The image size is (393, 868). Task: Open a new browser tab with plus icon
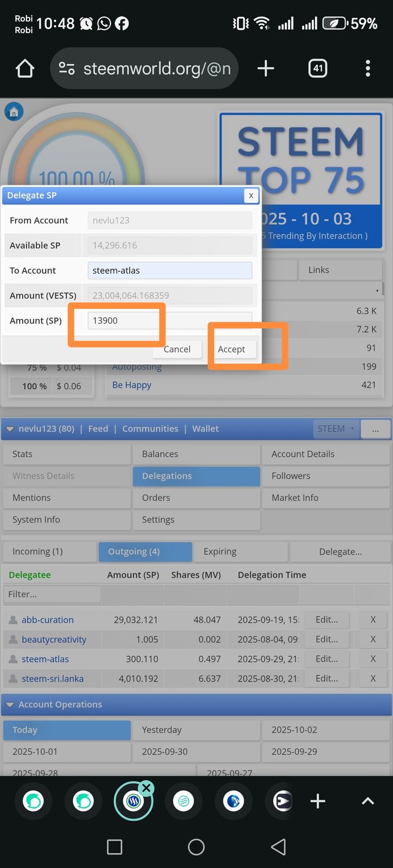pos(265,69)
